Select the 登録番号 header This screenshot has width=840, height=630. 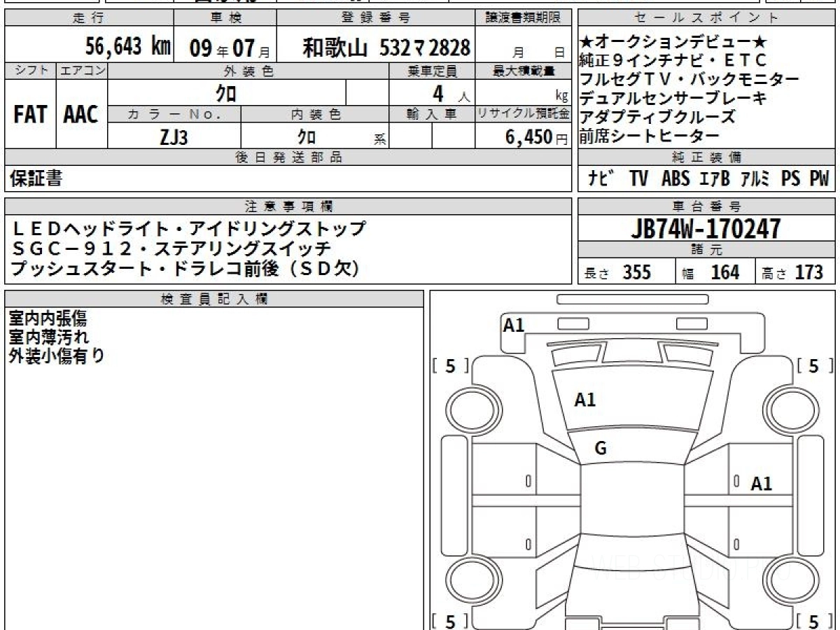pyautogui.click(x=377, y=18)
